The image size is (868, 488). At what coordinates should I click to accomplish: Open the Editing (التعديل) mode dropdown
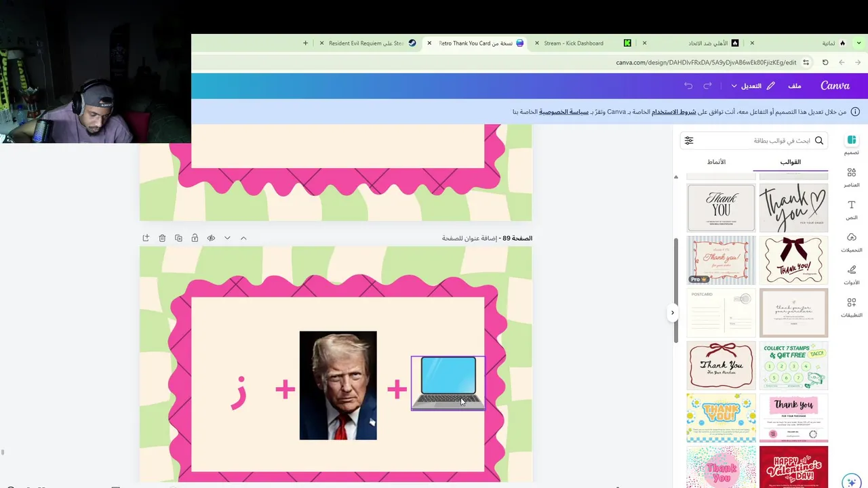(752, 85)
